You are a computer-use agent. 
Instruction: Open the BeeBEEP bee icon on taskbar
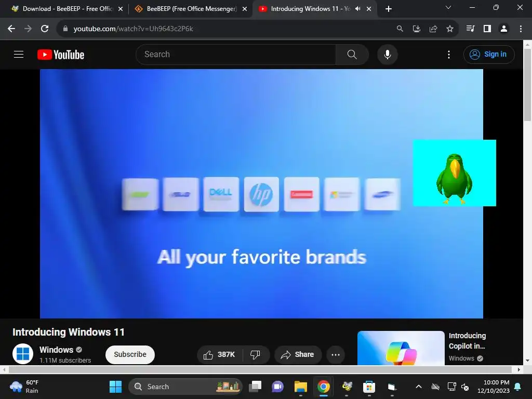point(347,387)
